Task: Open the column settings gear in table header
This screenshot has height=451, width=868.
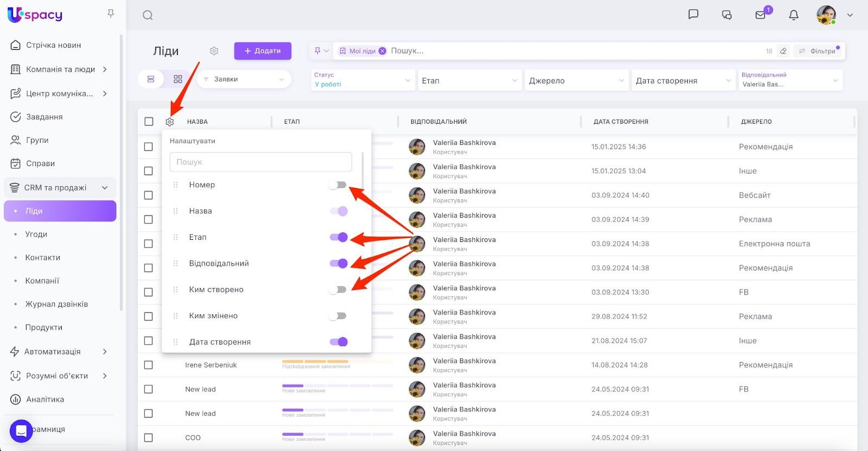Action: [x=170, y=122]
